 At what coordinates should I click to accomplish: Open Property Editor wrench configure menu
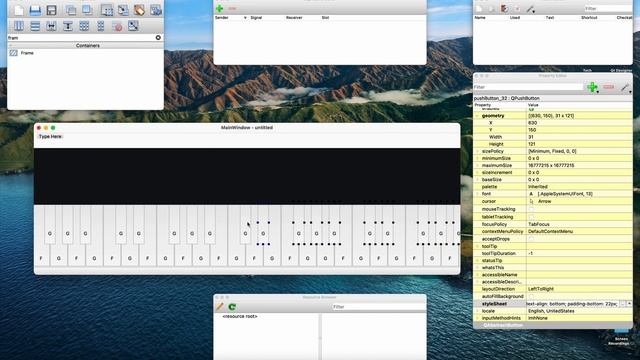pos(625,87)
